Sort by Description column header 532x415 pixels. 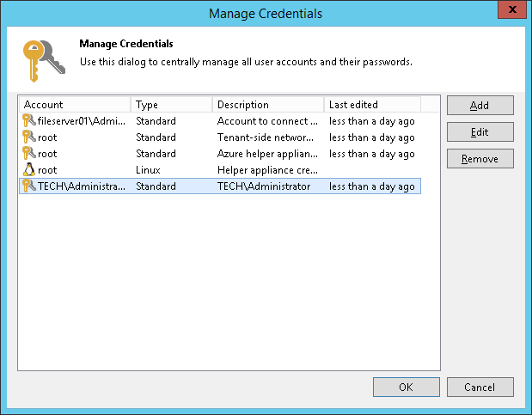268,105
